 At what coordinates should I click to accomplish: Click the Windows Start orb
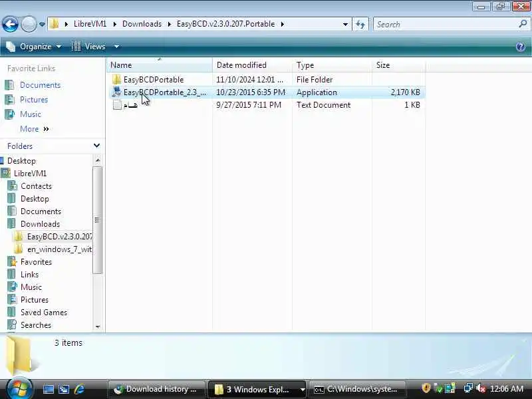click(x=19, y=388)
